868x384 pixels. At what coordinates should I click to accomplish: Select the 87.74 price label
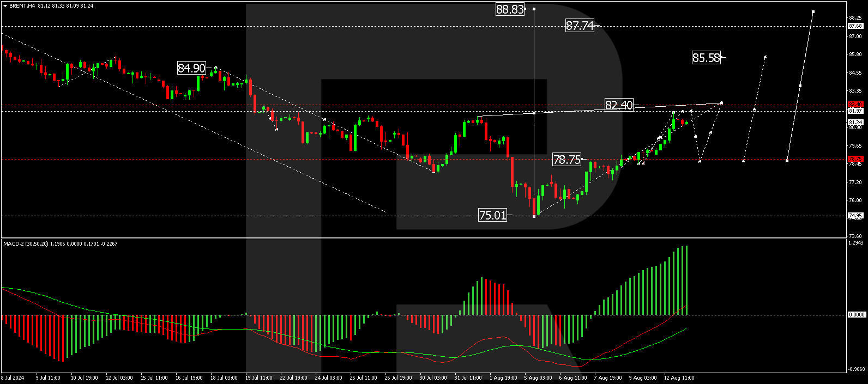click(580, 26)
